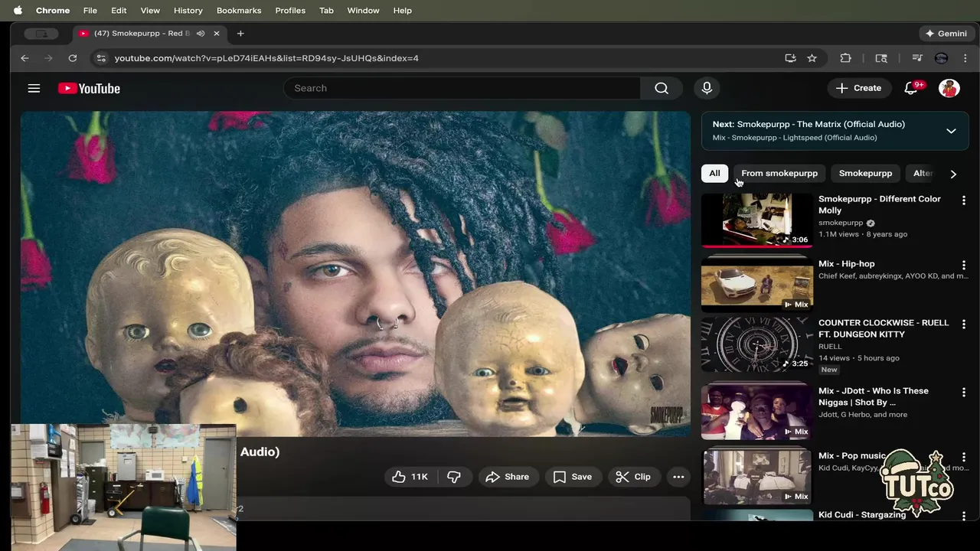
Task: Start voice search with microphone icon
Action: pos(707,88)
